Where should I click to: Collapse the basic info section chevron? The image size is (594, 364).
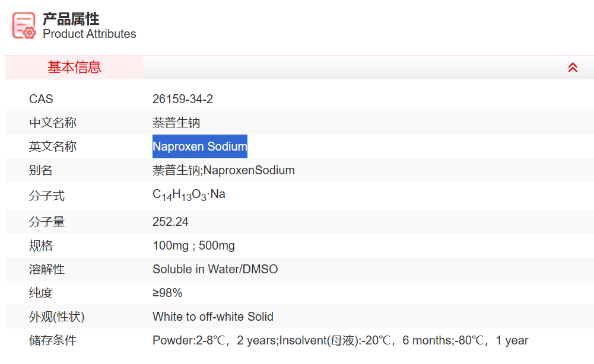573,68
